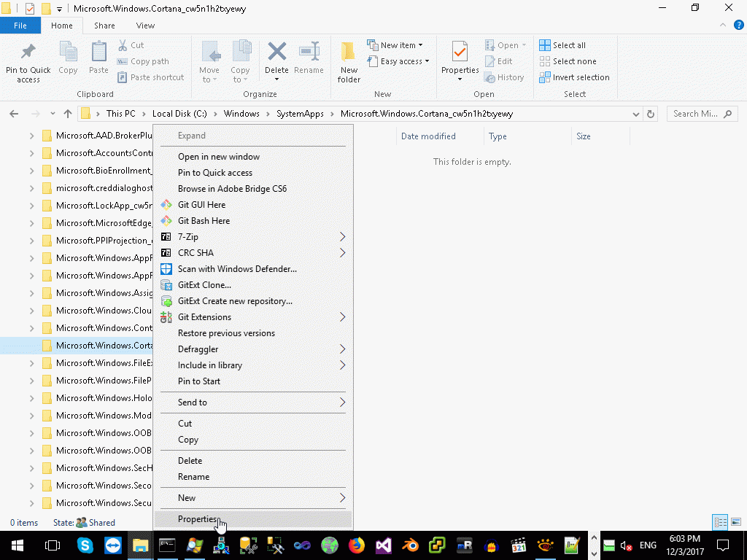The height and width of the screenshot is (560, 747).
Task: Open the File menu tab
Action: [x=20, y=26]
